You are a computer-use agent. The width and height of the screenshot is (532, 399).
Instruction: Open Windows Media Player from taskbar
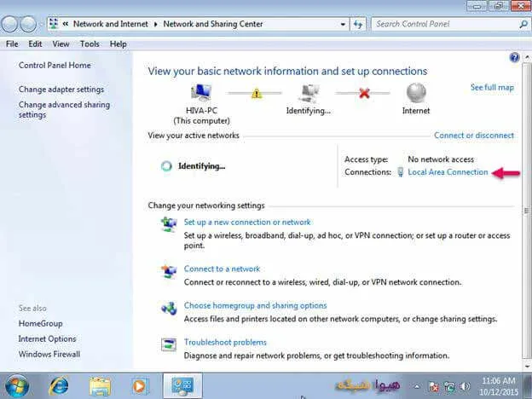(140, 386)
